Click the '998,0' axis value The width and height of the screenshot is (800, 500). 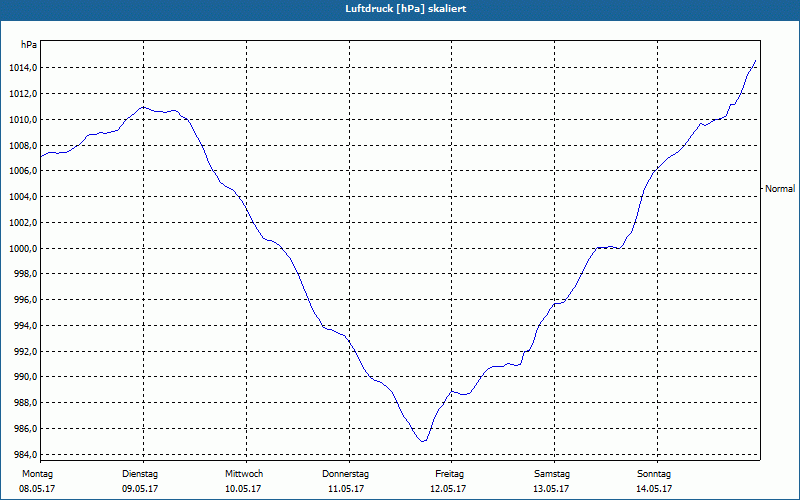pyautogui.click(x=25, y=274)
